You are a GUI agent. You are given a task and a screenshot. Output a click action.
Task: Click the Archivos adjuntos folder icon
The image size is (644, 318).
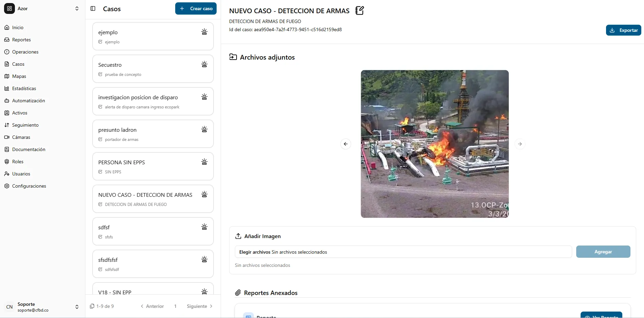pos(233,57)
